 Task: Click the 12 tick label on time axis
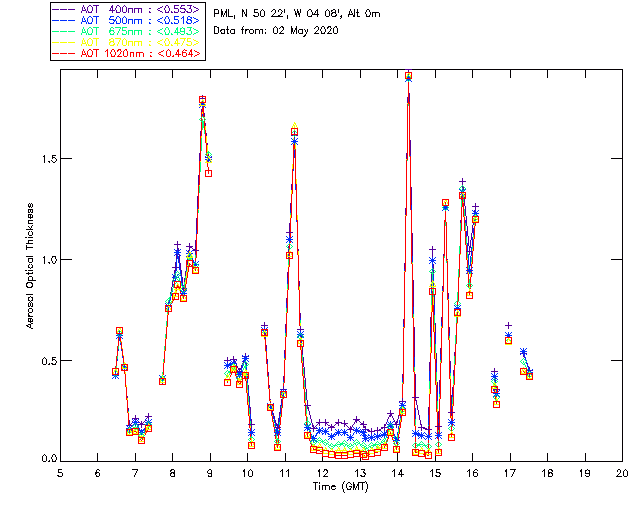click(322, 473)
